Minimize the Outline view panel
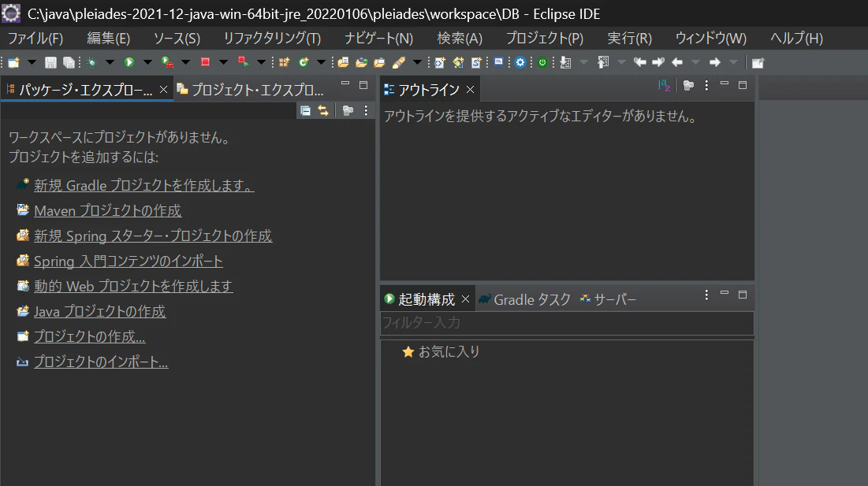This screenshot has height=486, width=868. [724, 83]
